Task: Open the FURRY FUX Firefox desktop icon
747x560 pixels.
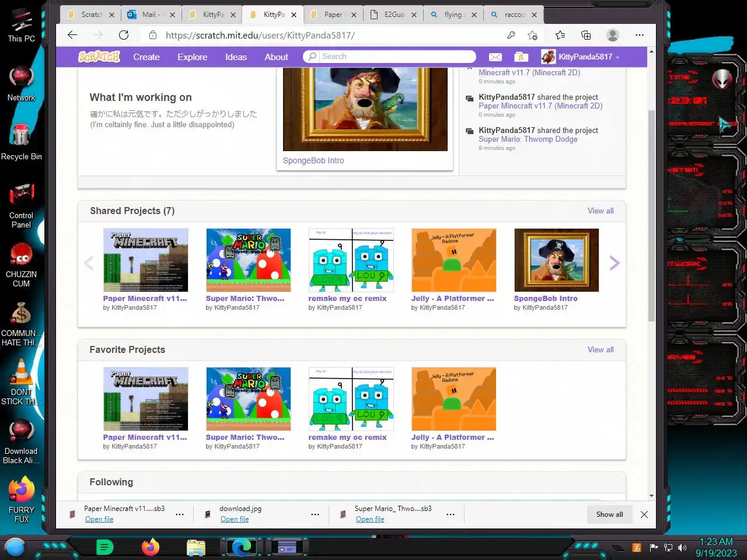Action: (22, 500)
